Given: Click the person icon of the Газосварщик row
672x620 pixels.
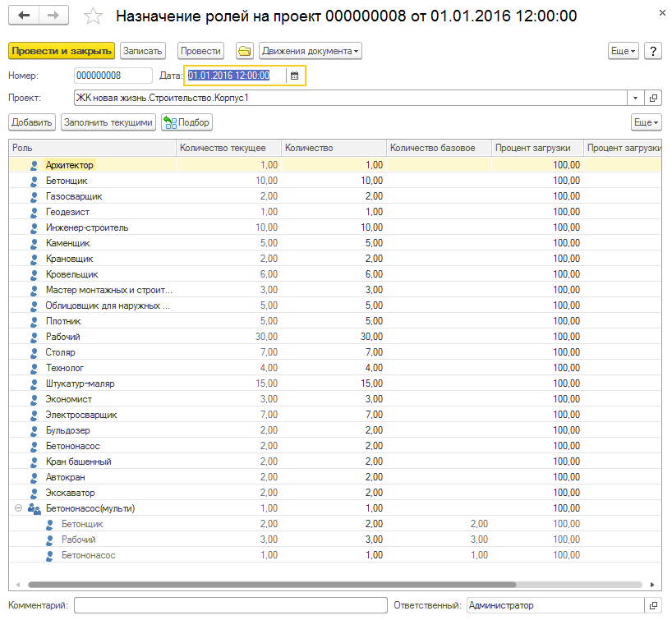Looking at the screenshot, I should point(34,196).
